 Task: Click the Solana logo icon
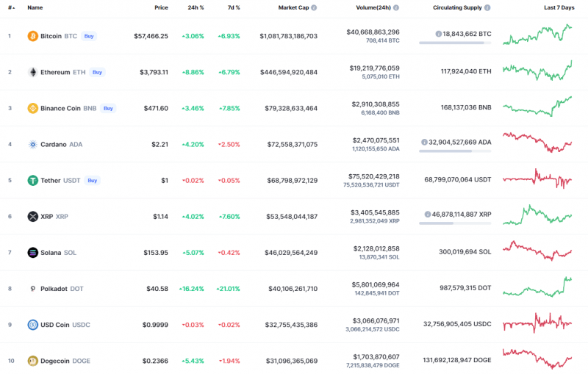(x=32, y=252)
